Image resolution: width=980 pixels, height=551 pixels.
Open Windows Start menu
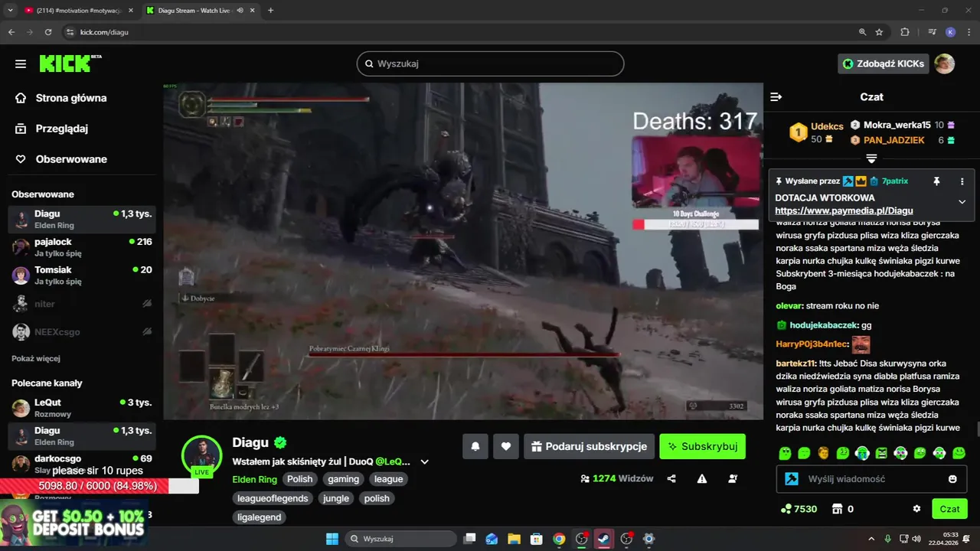click(x=332, y=539)
